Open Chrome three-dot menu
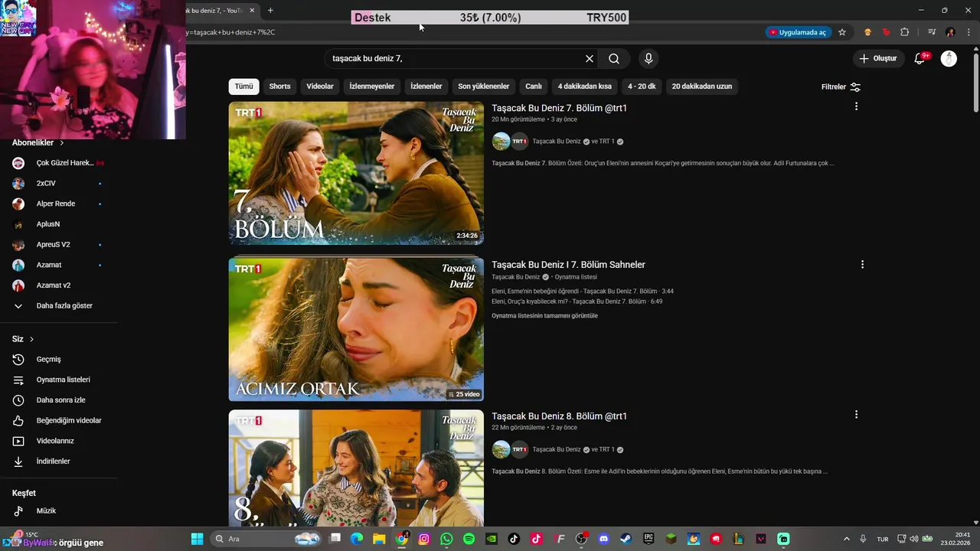Screen dimensions: 980x551 (967, 32)
